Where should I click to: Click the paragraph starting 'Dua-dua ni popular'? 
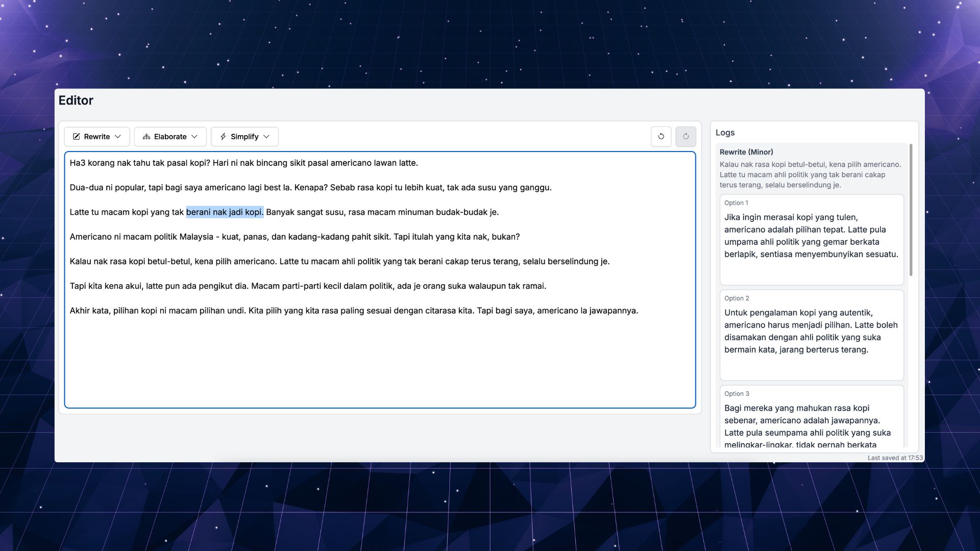[310, 188]
